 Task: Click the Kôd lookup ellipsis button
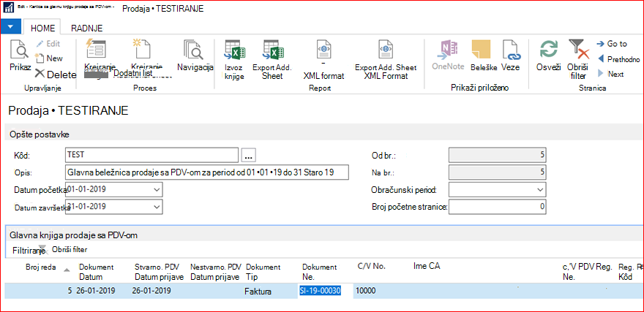[249, 155]
